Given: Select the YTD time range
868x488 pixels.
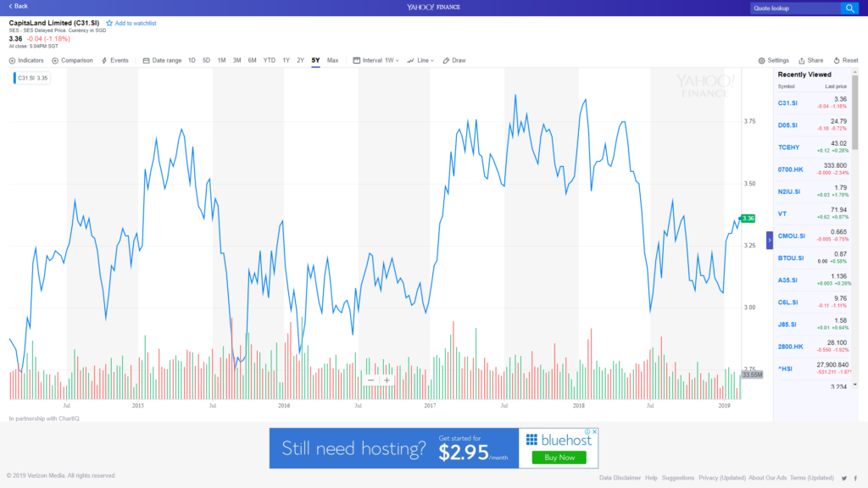Looking at the screenshot, I should [x=269, y=60].
